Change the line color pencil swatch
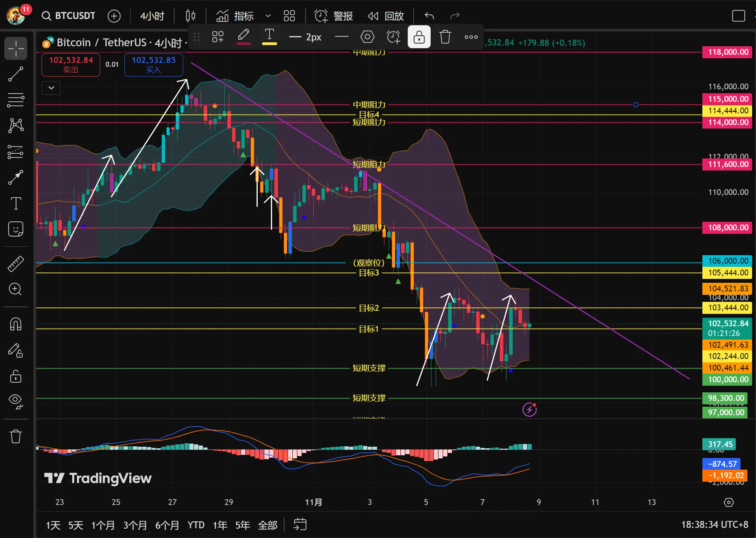Image resolution: width=756 pixels, height=538 pixels. pos(243,37)
